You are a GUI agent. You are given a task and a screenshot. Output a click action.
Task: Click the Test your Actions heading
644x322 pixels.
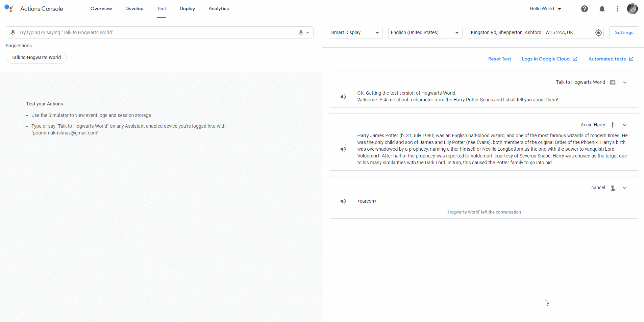click(45, 104)
